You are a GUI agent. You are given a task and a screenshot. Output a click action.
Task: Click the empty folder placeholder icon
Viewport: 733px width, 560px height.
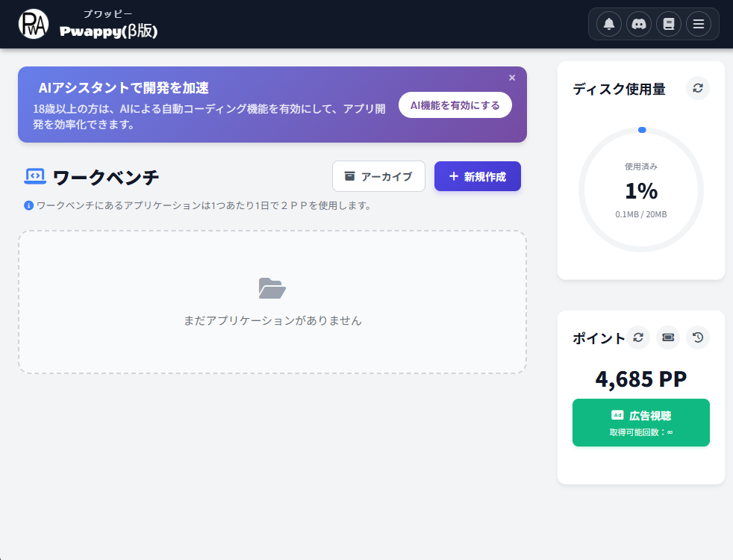point(273,288)
